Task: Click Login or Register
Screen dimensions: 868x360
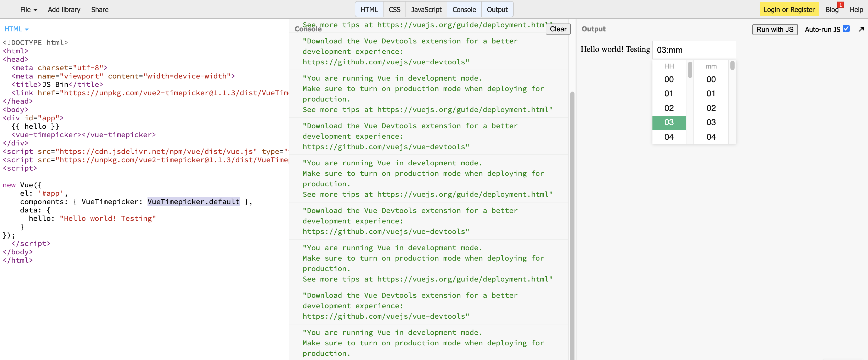Action: point(789,9)
